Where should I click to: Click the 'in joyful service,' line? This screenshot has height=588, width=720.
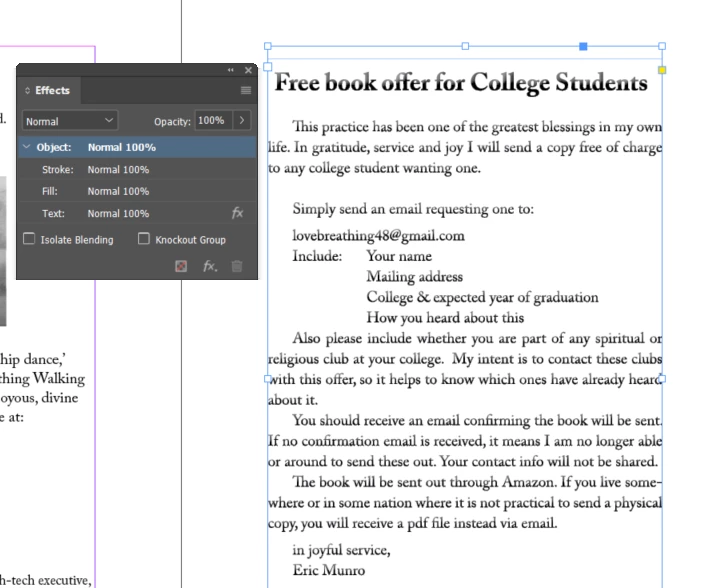click(341, 550)
